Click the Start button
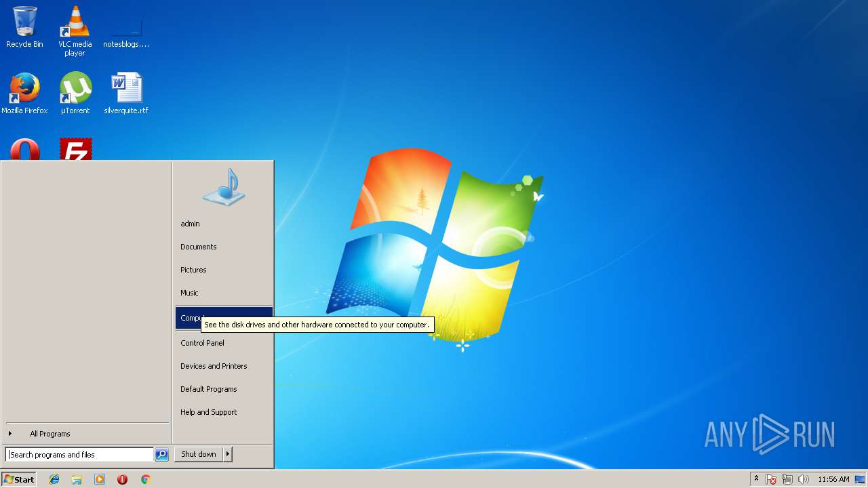Viewport: 868px width, 488px height. point(18,479)
